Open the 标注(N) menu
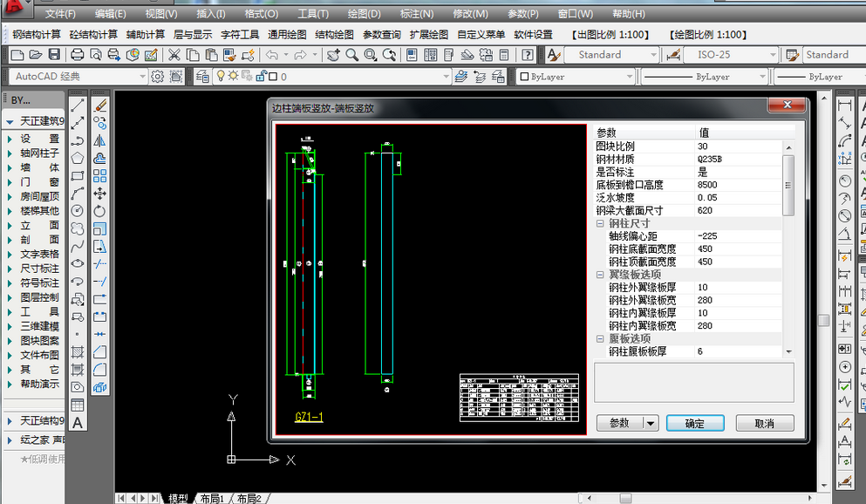Image resolution: width=866 pixels, height=504 pixels. 417,14
